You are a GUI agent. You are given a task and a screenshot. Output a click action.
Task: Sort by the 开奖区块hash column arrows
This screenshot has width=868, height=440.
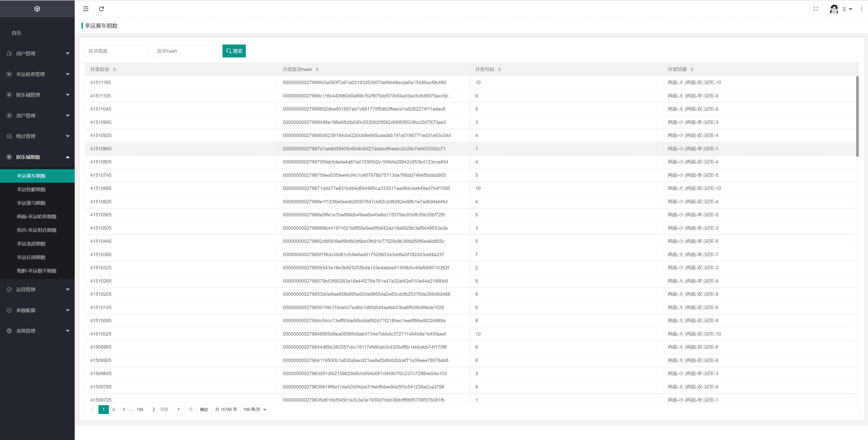pyautogui.click(x=317, y=69)
